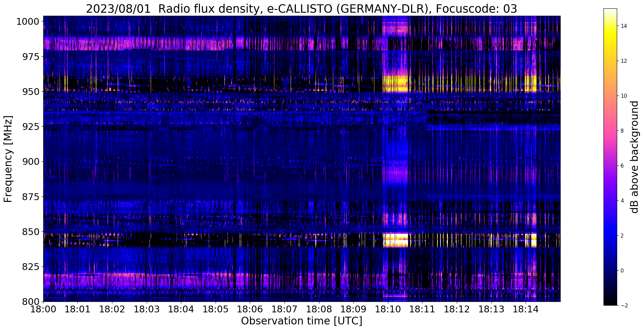The height and width of the screenshot is (330, 644).
Task: Click the colorbar tick label 4
Action: click(622, 201)
